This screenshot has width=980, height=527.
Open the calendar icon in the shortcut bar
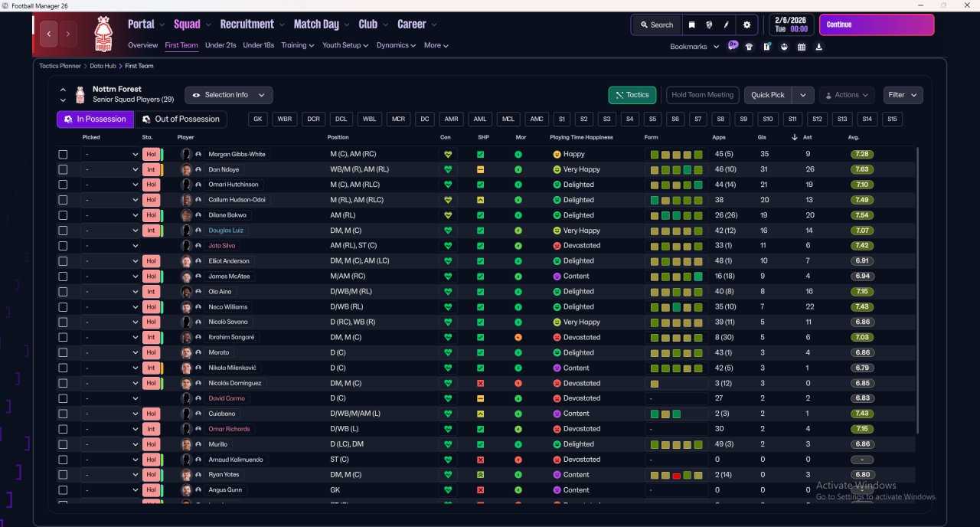click(x=802, y=47)
